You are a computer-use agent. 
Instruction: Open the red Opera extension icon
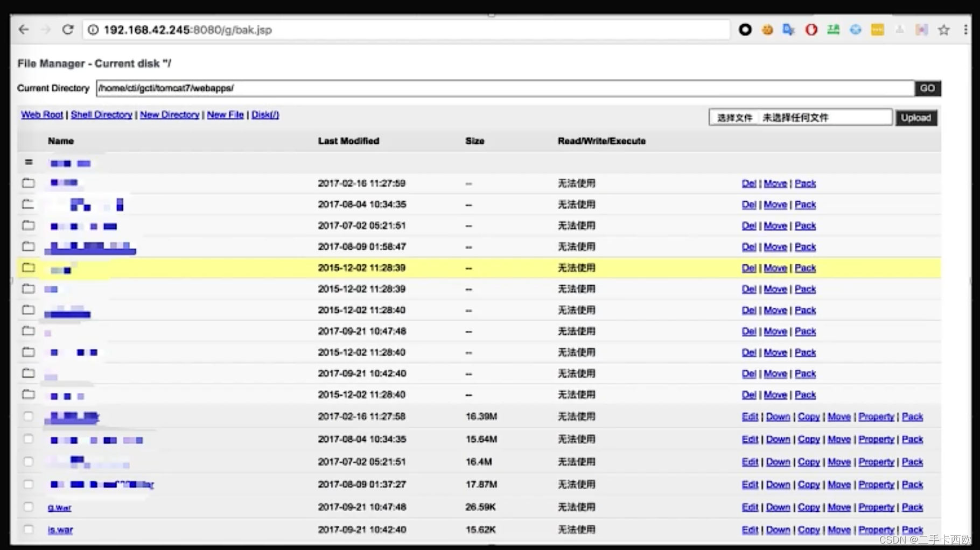[x=811, y=30]
